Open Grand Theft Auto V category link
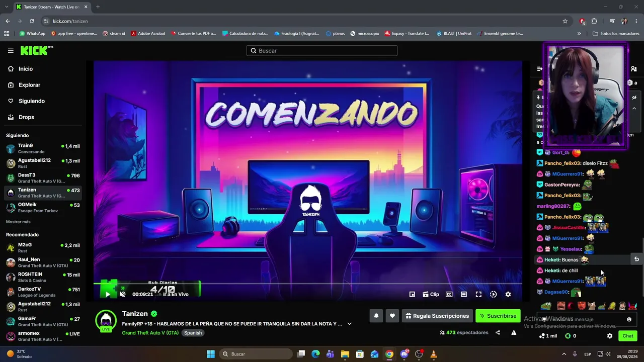Image resolution: width=644 pixels, height=362 pixels. (150, 333)
